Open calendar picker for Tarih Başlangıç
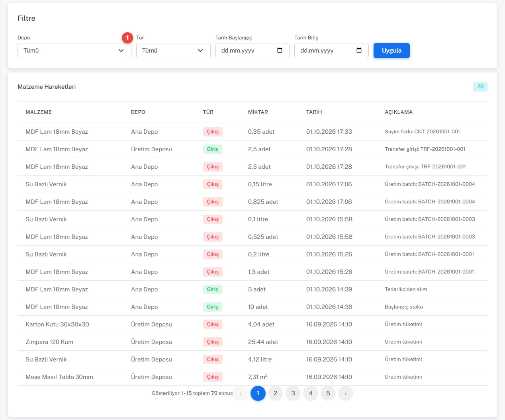This screenshot has height=420, width=505. 280,51
